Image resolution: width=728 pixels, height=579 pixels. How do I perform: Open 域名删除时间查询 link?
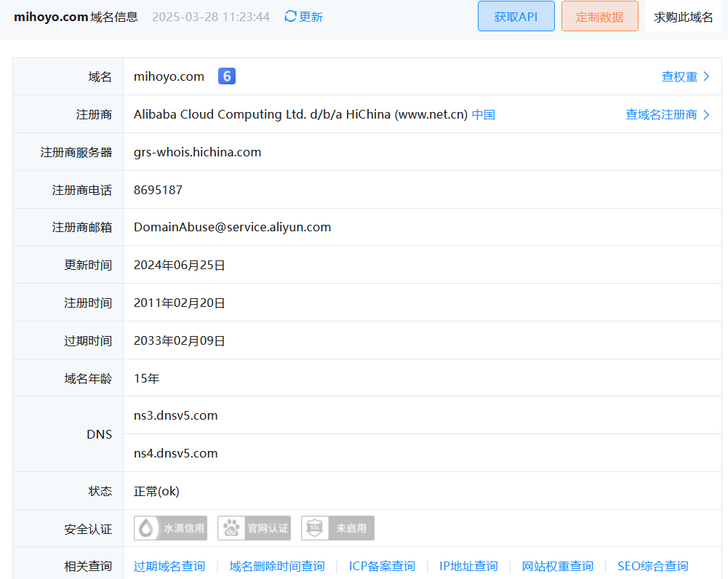tap(276, 566)
